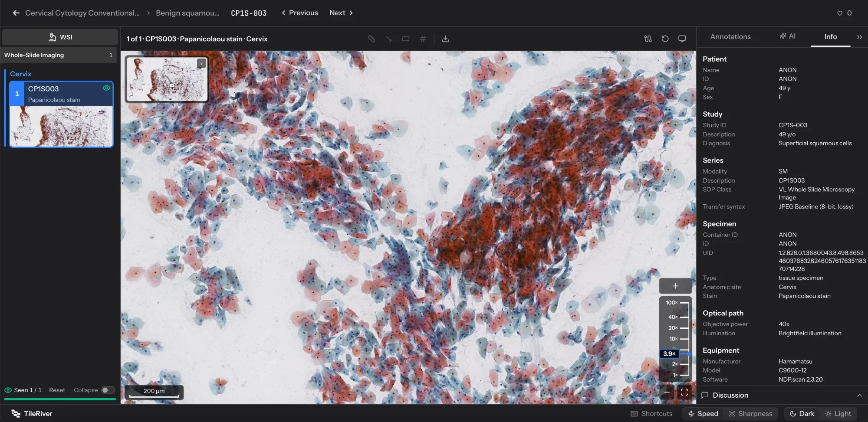Enable Speed rendering mode
This screenshot has width=868, height=422.
tap(703, 414)
